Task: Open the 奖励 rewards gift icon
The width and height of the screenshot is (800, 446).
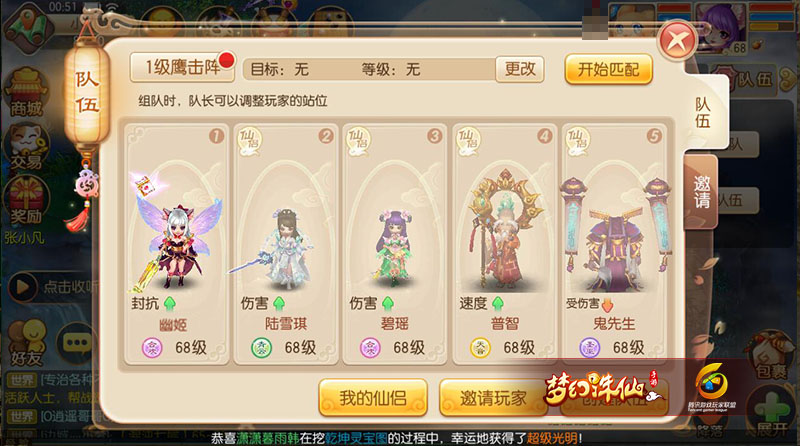Action: 26,202
